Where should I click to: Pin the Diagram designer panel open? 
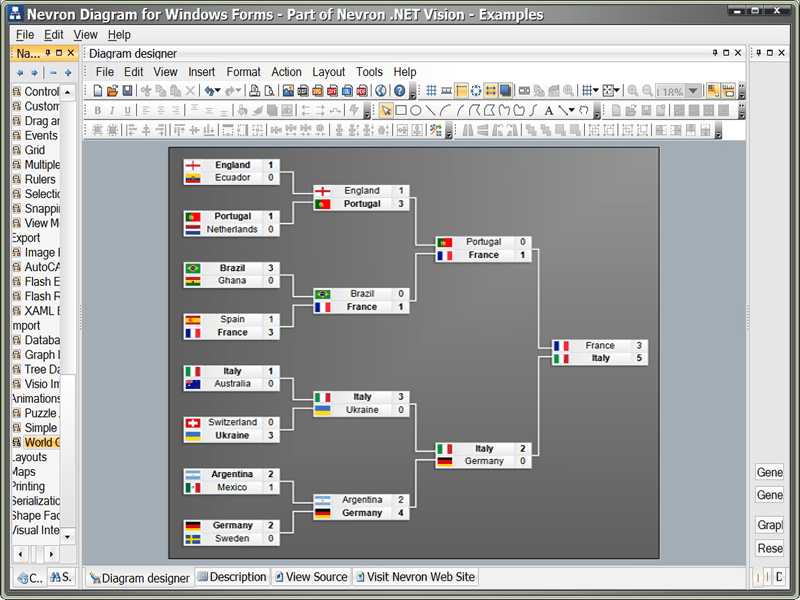tap(713, 53)
